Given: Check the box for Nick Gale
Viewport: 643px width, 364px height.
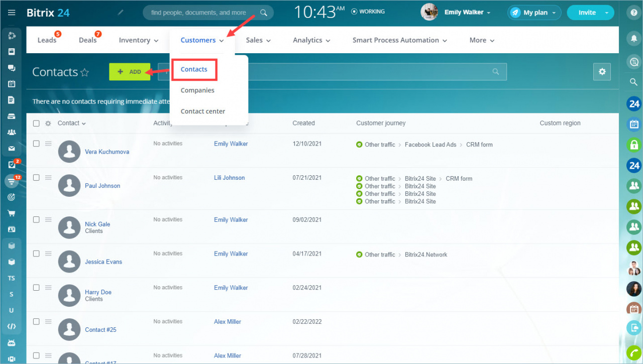Looking at the screenshot, I should 36,219.
